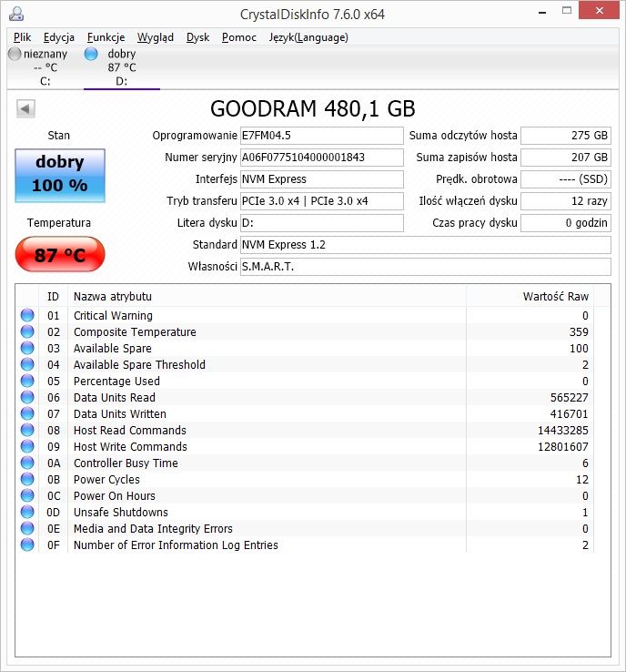Click the 'nieznany' drive C: status label
The height and width of the screenshot is (672, 626).
click(x=45, y=54)
